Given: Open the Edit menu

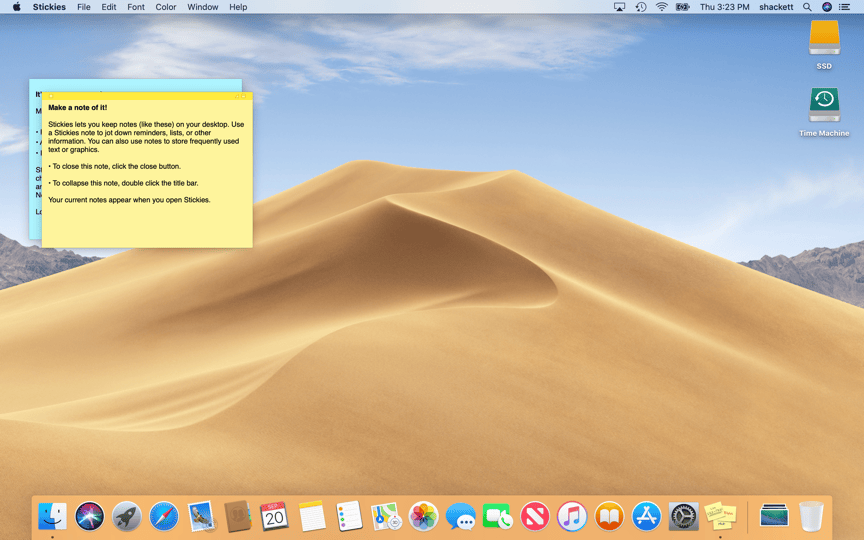Looking at the screenshot, I should click(109, 7).
